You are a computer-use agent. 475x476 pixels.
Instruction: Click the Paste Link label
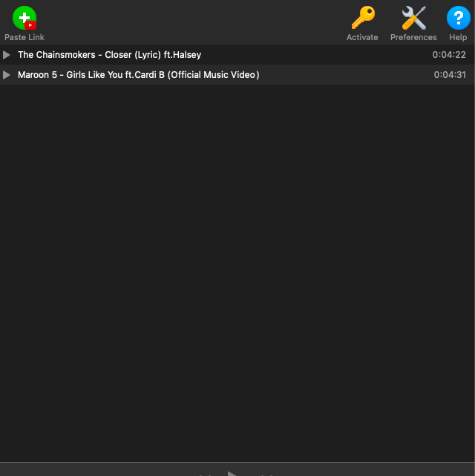pos(24,37)
